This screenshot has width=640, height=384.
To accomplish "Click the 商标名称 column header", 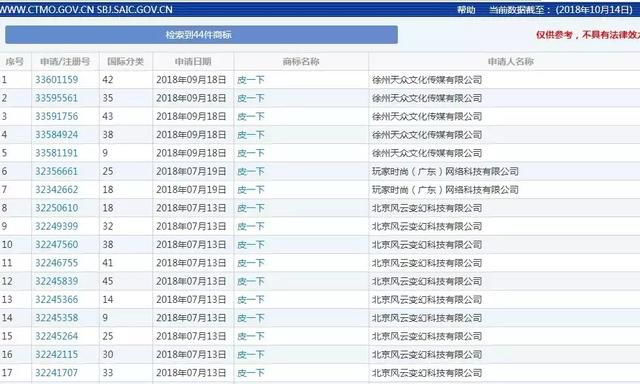I will click(301, 62).
